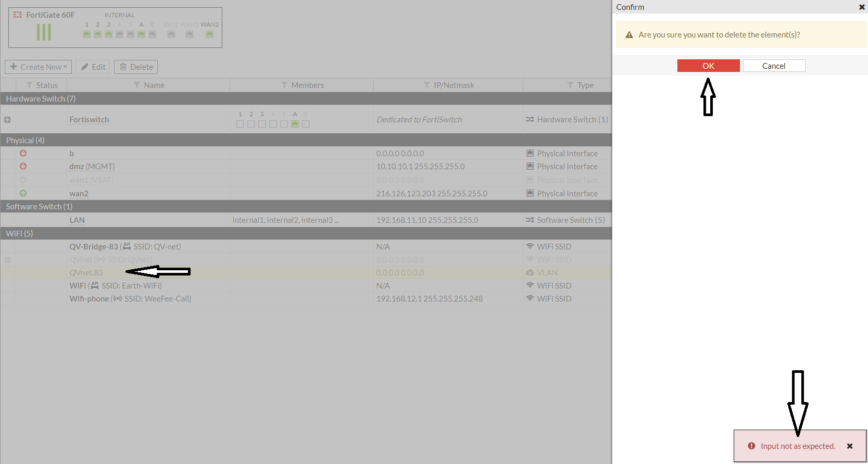Click the Edit button

point(93,67)
